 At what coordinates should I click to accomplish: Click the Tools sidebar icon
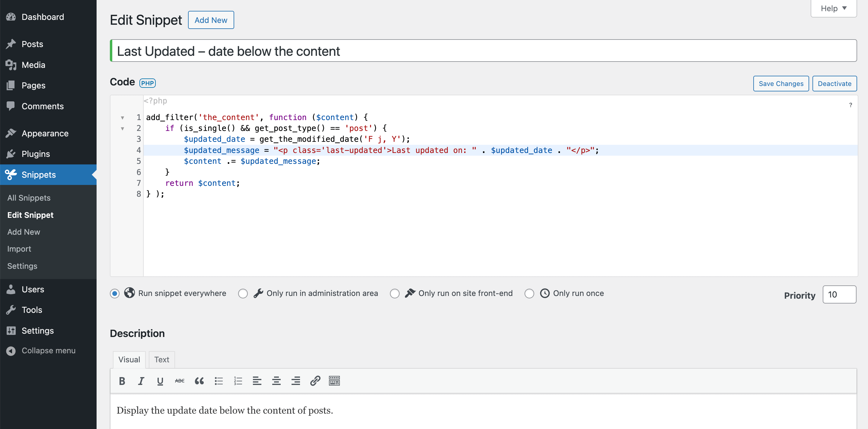11,310
